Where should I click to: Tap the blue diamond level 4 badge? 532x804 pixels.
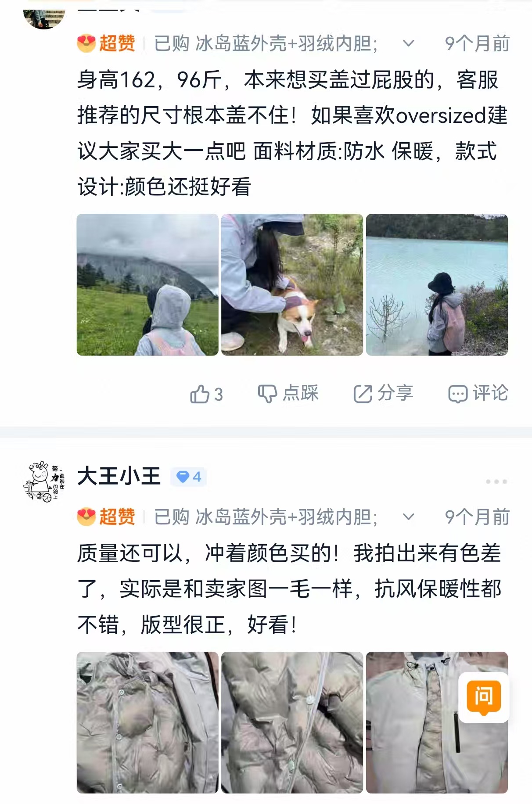[189, 477]
